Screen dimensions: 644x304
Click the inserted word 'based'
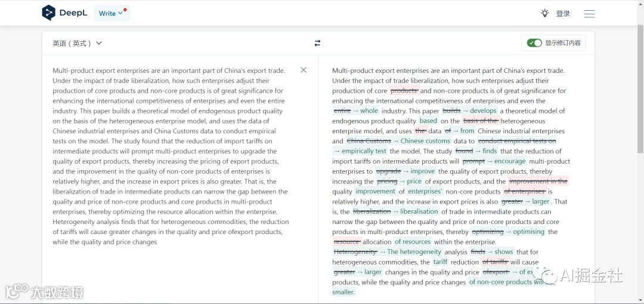tap(428, 121)
